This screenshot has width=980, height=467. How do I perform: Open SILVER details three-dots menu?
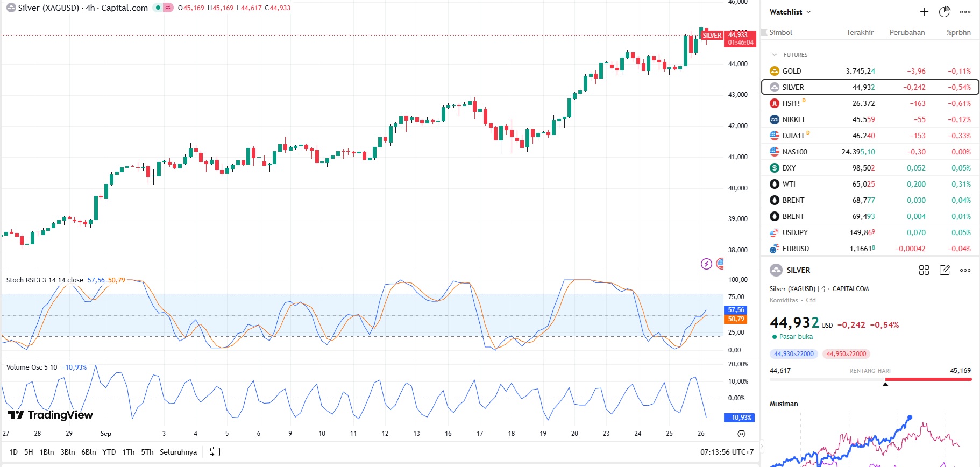click(x=965, y=270)
